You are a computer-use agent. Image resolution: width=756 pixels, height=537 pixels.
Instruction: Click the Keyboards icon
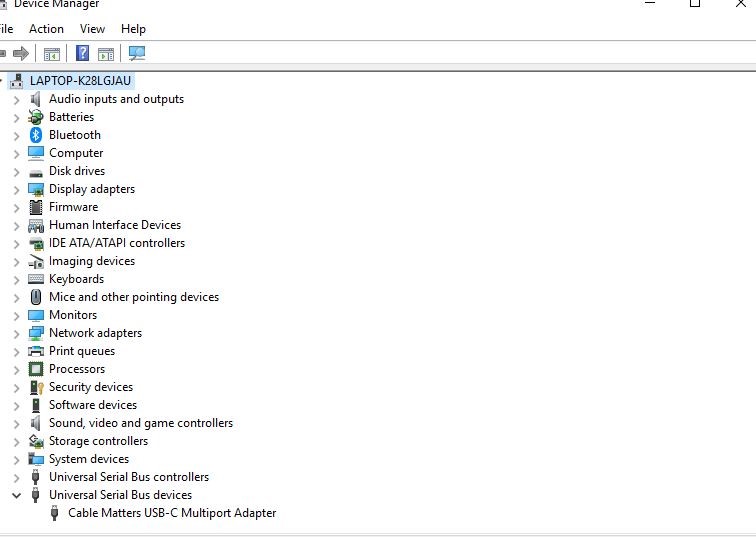(36, 279)
